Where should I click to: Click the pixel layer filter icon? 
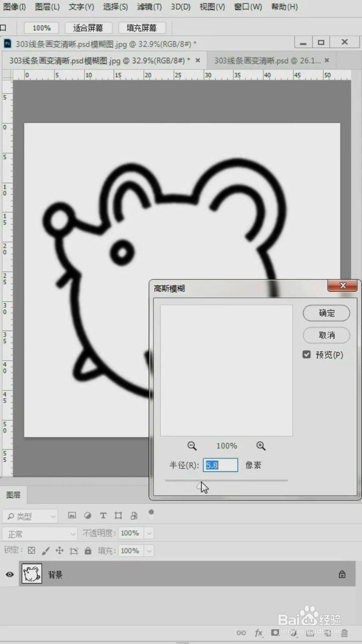[72, 516]
